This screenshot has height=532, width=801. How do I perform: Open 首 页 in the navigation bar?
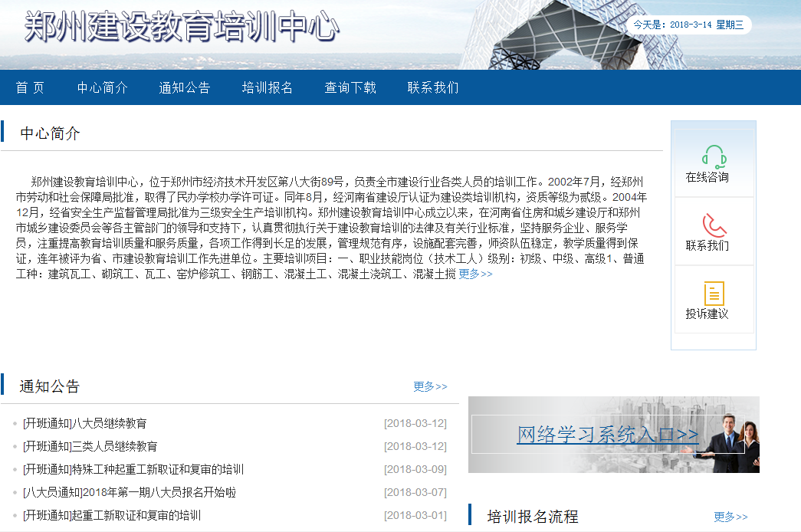(30, 87)
